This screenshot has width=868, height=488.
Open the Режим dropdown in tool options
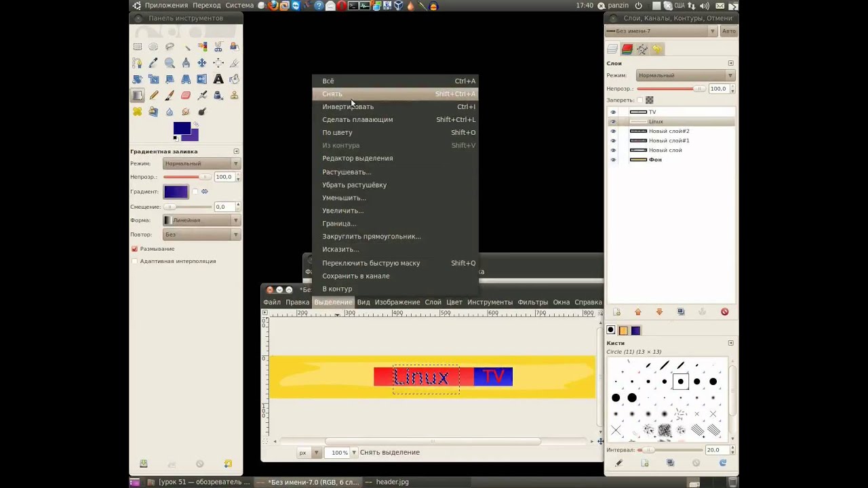click(202, 163)
